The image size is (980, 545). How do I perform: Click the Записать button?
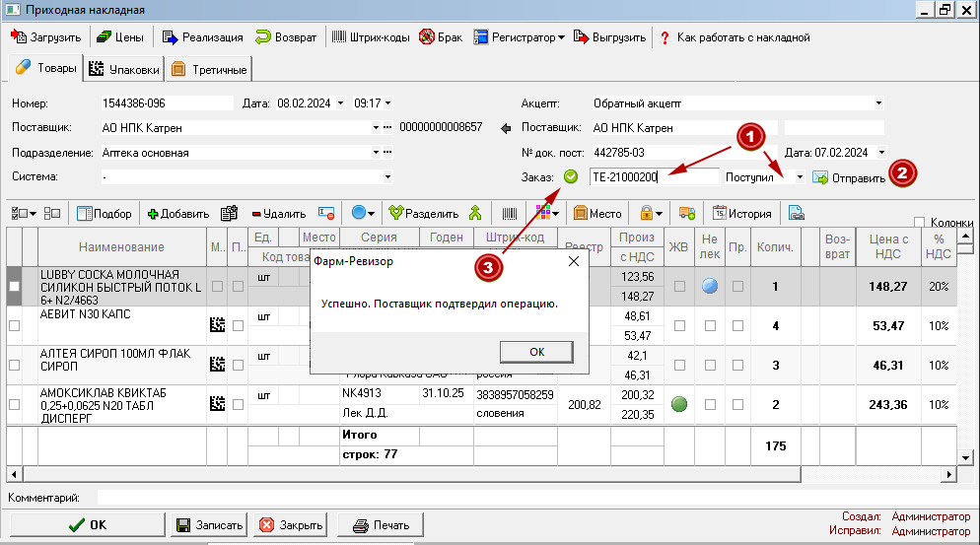click(209, 525)
